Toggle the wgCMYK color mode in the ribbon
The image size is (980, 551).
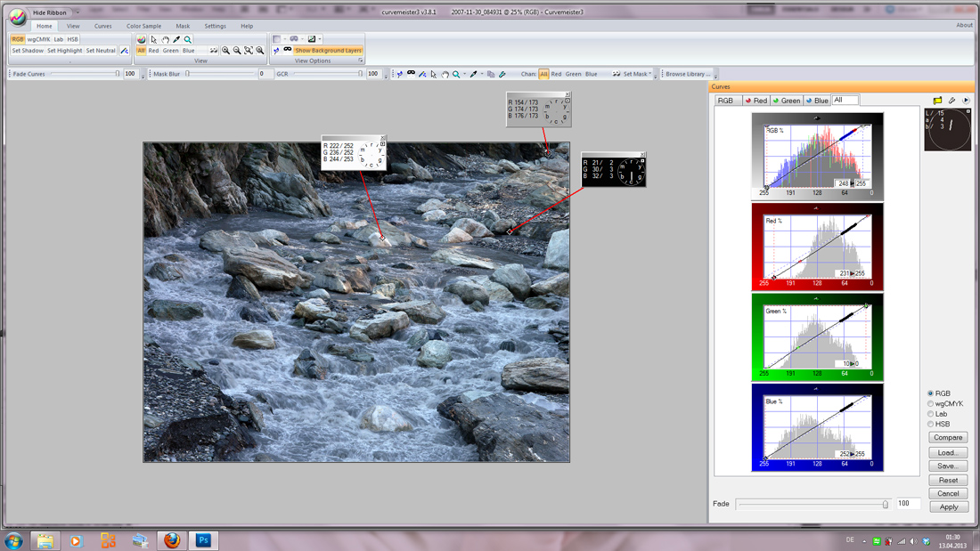[38, 39]
